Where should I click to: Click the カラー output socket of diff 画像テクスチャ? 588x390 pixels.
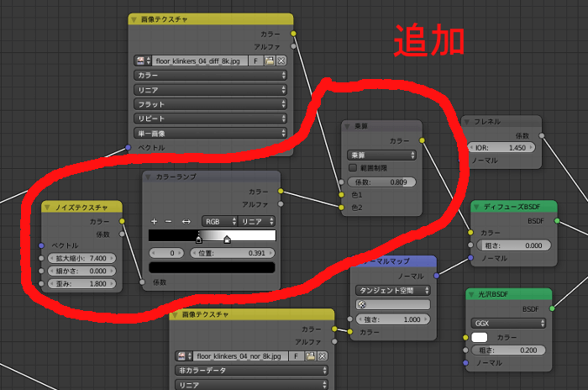click(x=294, y=34)
